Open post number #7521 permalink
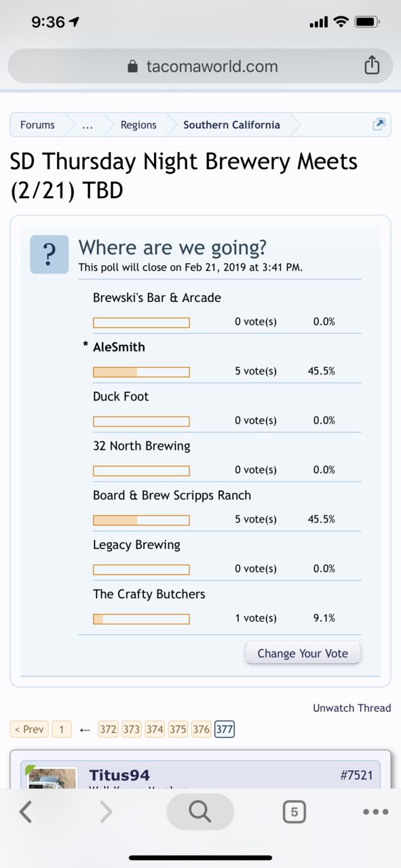Viewport: 401px width, 868px height. (356, 775)
